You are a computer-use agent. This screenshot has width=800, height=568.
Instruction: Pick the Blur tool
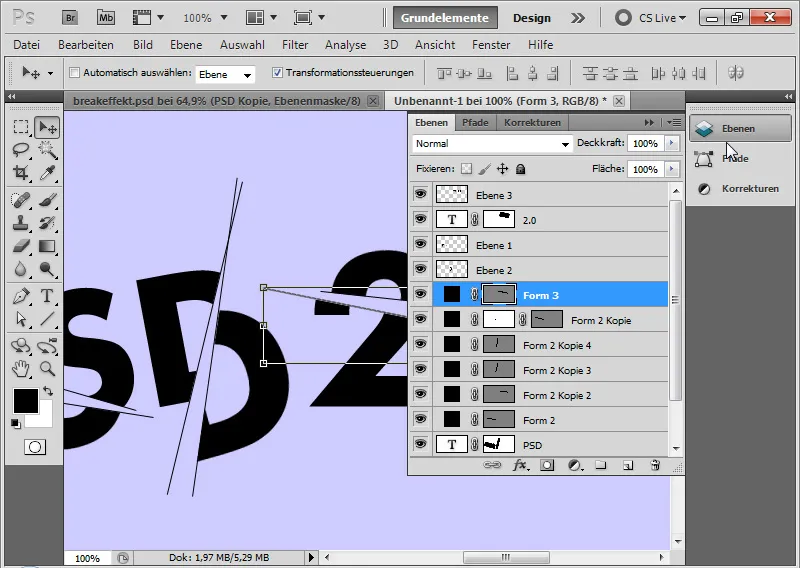pyautogui.click(x=21, y=269)
